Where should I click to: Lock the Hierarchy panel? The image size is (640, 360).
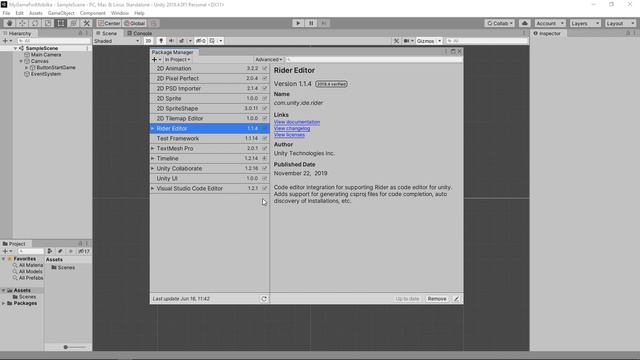click(x=80, y=33)
